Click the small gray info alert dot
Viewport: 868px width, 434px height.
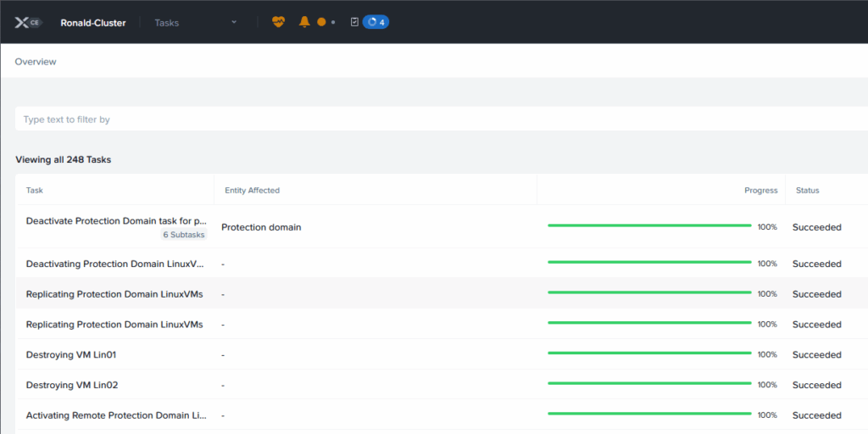333,23
